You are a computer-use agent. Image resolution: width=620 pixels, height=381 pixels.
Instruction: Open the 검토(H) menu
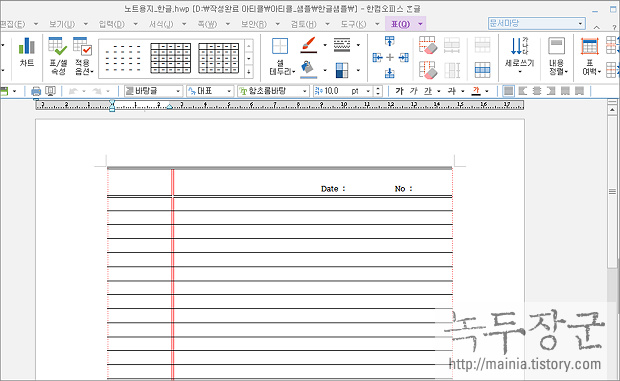[x=304, y=24]
